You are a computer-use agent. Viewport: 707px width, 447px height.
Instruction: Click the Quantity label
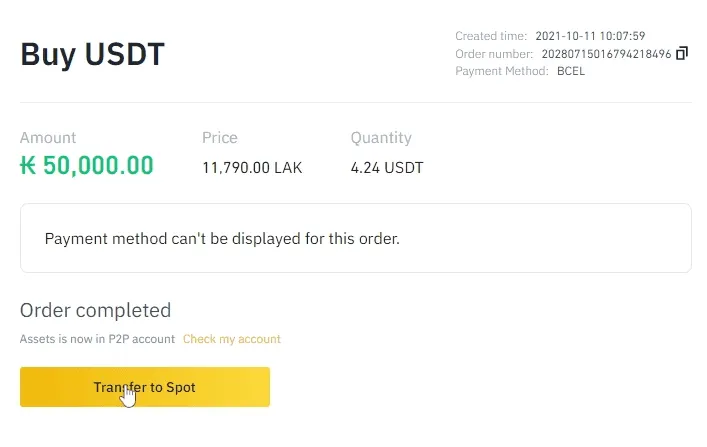[381, 138]
